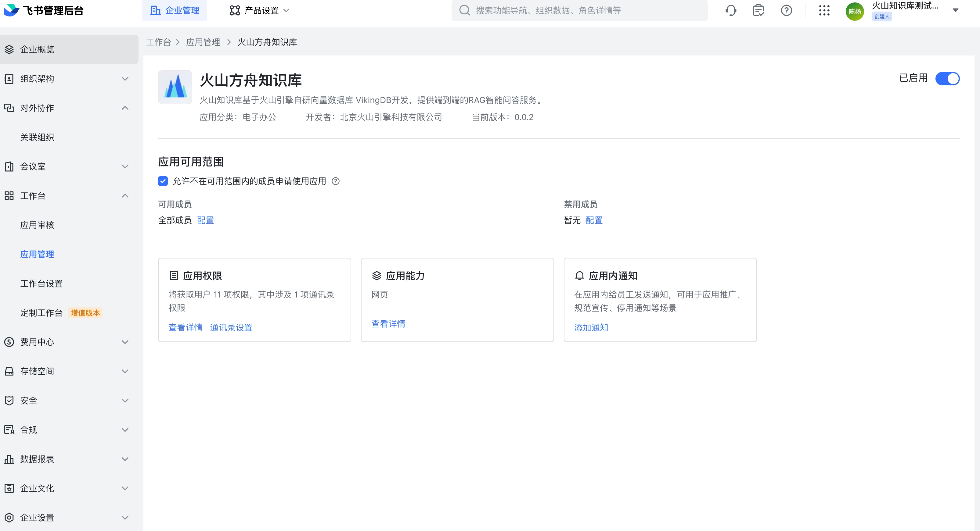Click the search magnifier icon
This screenshot has width=980, height=531.
click(464, 10)
